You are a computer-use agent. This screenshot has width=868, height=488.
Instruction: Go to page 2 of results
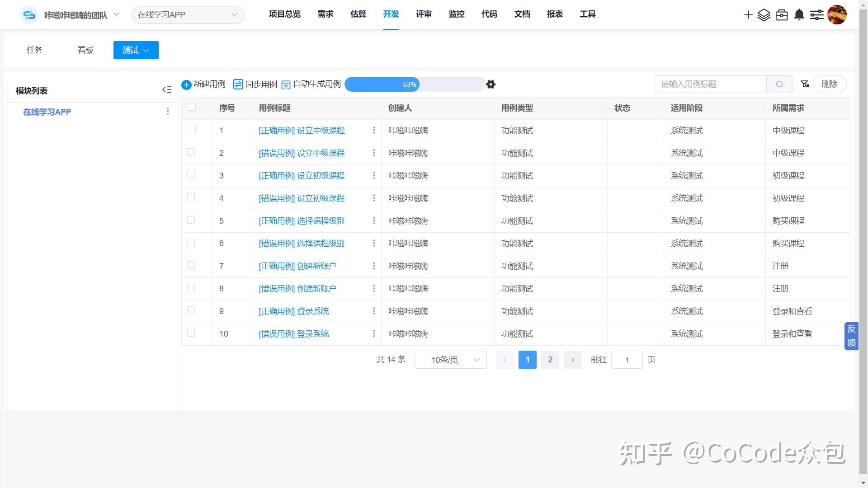550,360
